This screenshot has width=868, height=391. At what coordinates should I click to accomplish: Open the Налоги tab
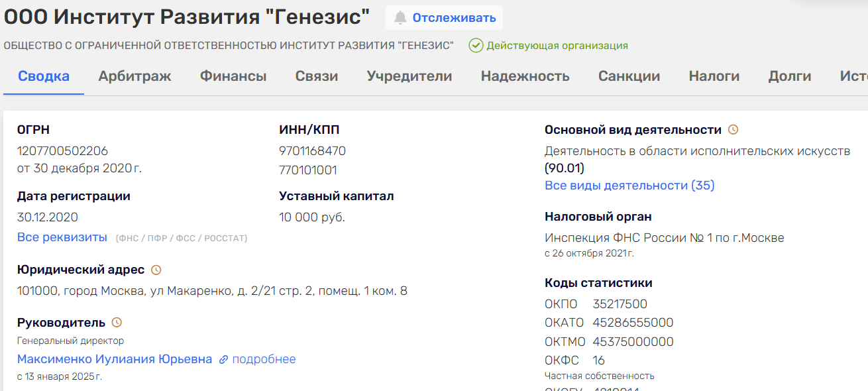pyautogui.click(x=714, y=76)
